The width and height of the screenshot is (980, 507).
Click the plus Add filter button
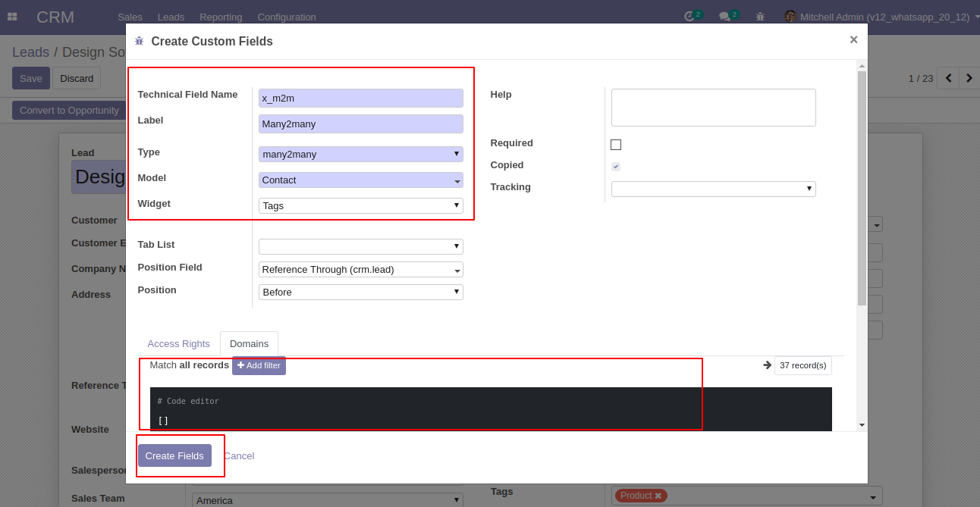(x=259, y=365)
